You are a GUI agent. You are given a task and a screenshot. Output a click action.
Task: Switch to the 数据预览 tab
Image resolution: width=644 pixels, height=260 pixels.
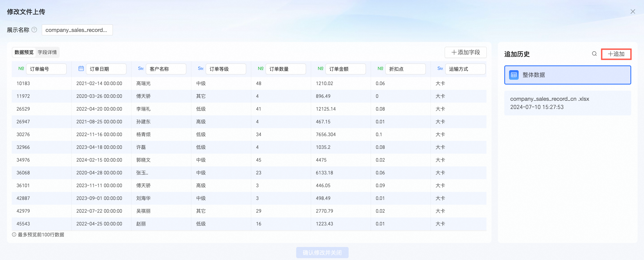pos(24,52)
